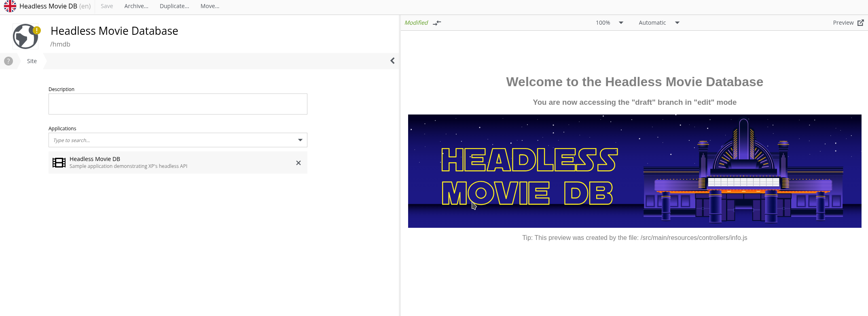Click the show changes compare icon
This screenshot has height=316, width=868.
click(x=437, y=23)
